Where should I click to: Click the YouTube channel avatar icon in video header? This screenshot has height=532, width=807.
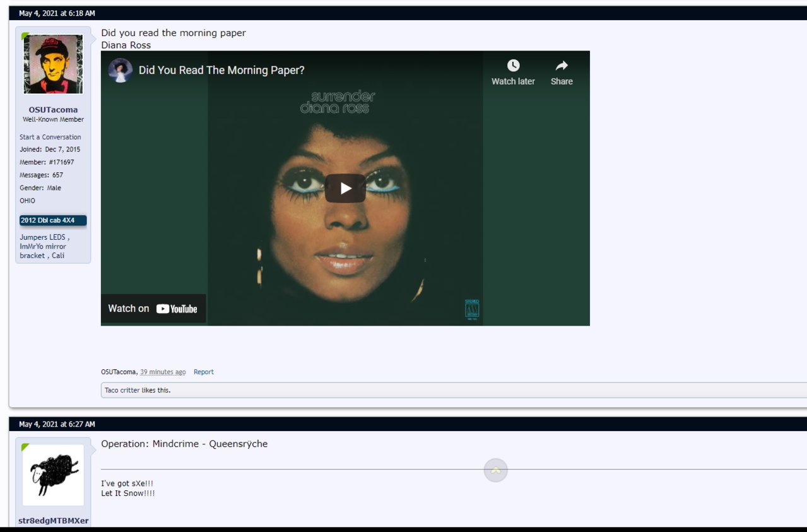121,71
